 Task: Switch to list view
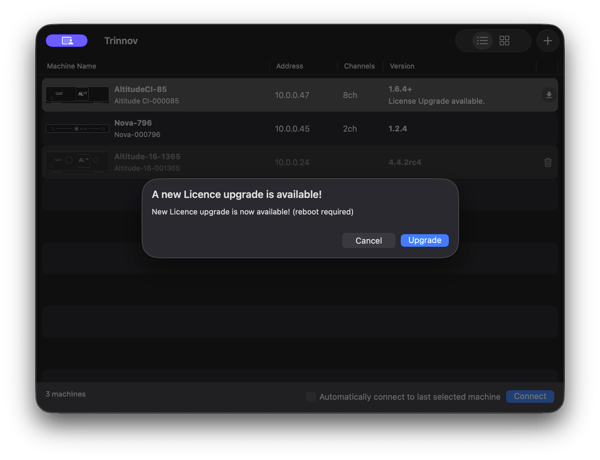482,41
